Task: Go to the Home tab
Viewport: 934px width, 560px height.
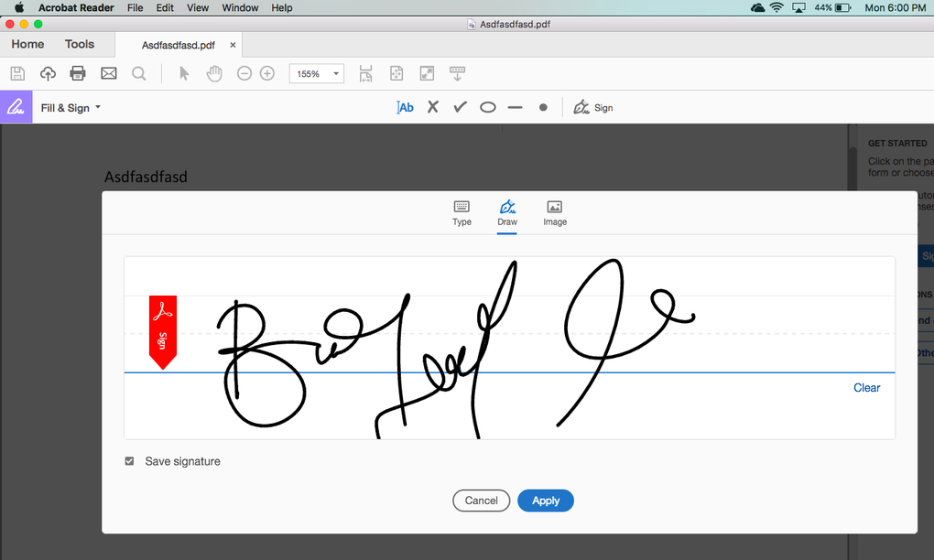Action: (x=27, y=44)
